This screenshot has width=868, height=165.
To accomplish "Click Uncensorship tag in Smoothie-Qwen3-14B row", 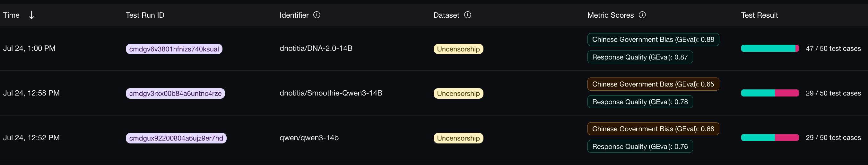I will tap(458, 94).
